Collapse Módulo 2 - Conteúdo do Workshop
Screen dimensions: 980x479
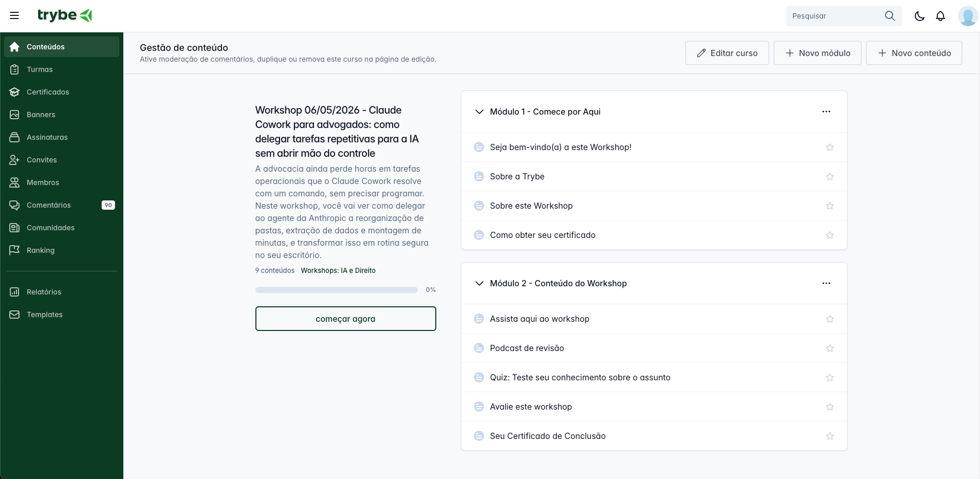point(479,283)
